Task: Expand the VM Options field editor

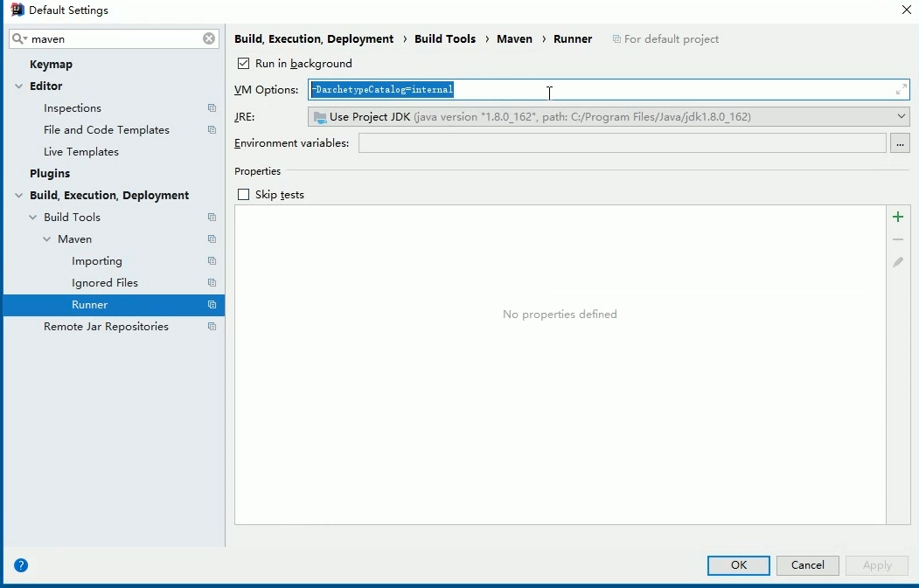Action: click(901, 90)
